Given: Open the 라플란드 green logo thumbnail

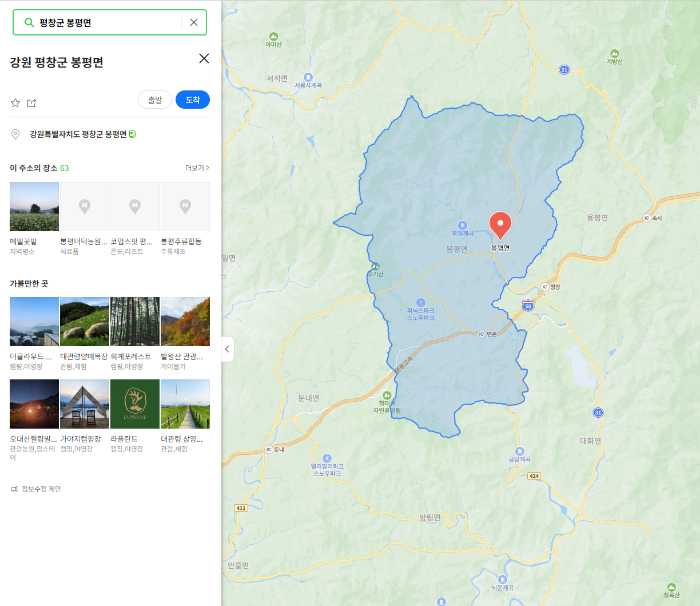Looking at the screenshot, I should (x=135, y=404).
